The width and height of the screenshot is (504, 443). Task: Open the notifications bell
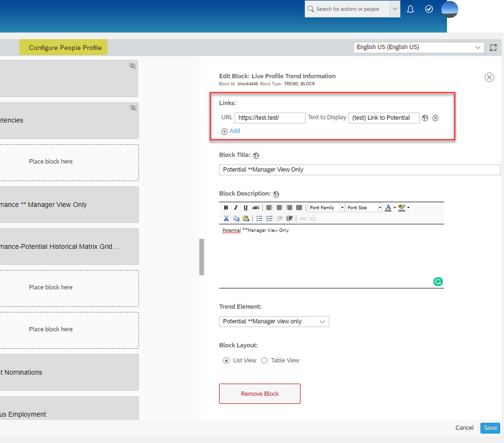[x=410, y=9]
